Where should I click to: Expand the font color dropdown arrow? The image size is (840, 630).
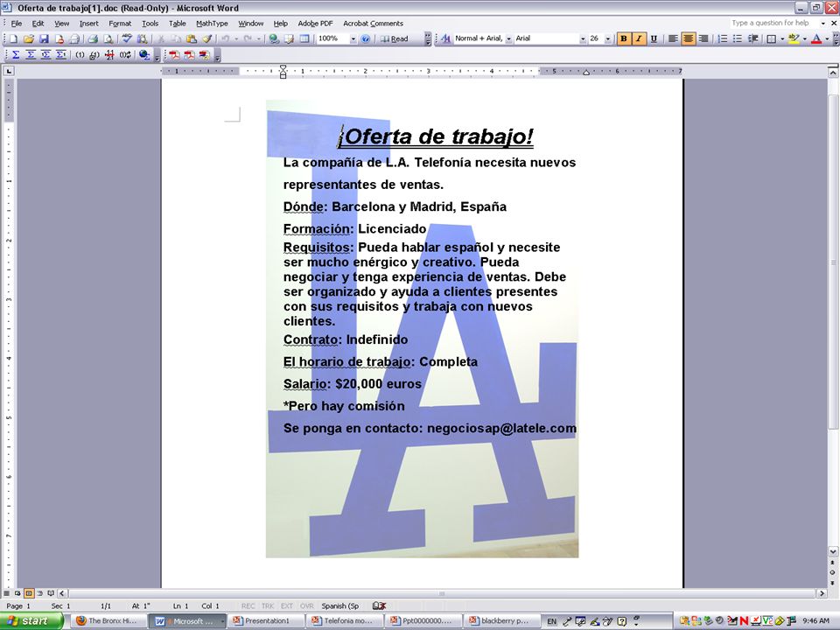pyautogui.click(x=827, y=38)
